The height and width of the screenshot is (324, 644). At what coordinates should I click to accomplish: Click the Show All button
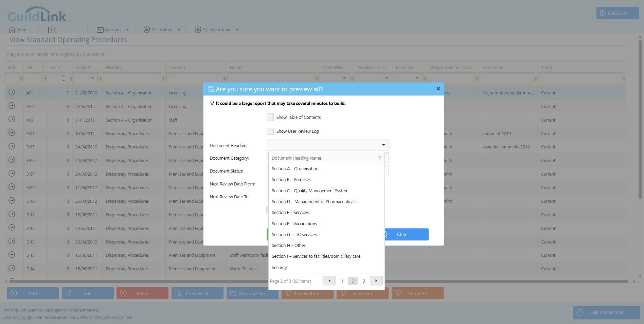[417, 293]
